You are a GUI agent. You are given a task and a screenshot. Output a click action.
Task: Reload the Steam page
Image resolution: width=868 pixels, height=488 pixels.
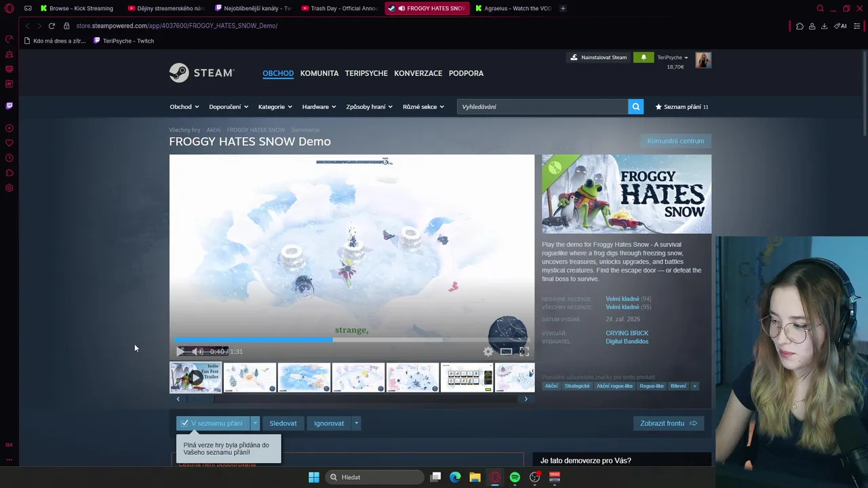point(52,26)
